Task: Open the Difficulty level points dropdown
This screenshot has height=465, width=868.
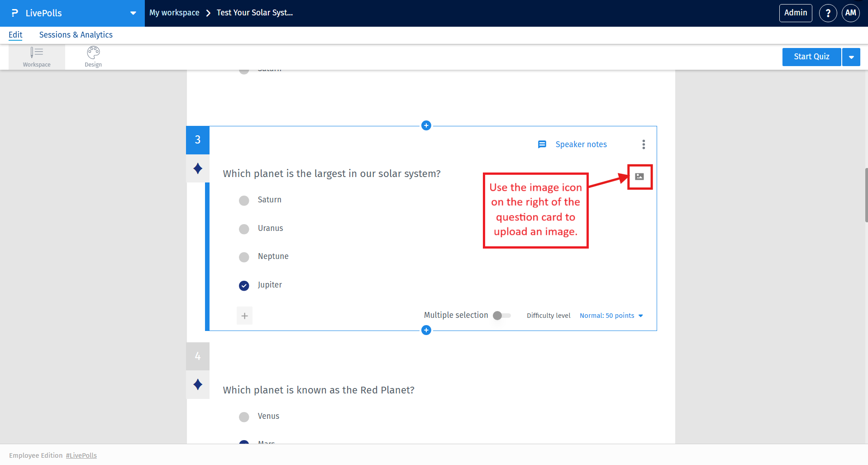Action: tap(611, 316)
